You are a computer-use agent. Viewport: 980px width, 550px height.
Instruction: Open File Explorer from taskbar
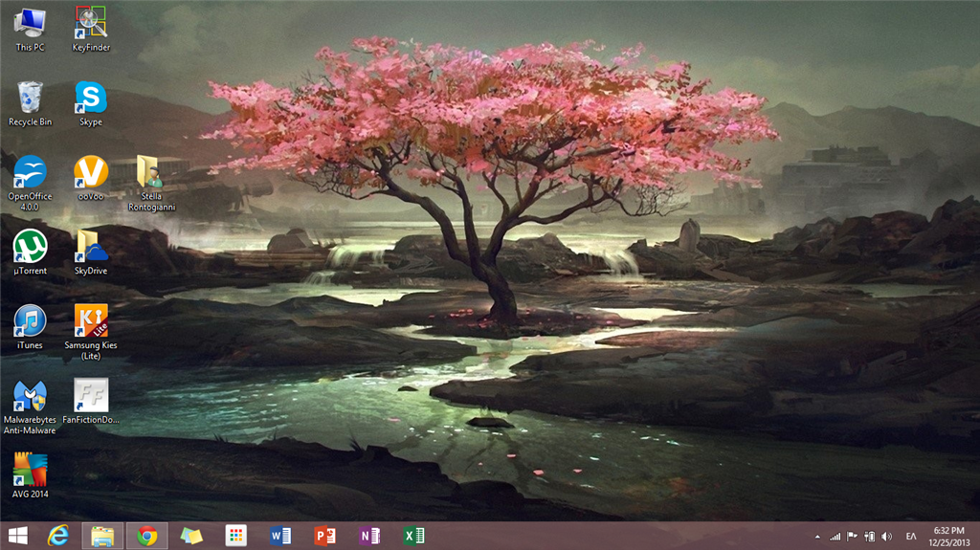pos(102,536)
